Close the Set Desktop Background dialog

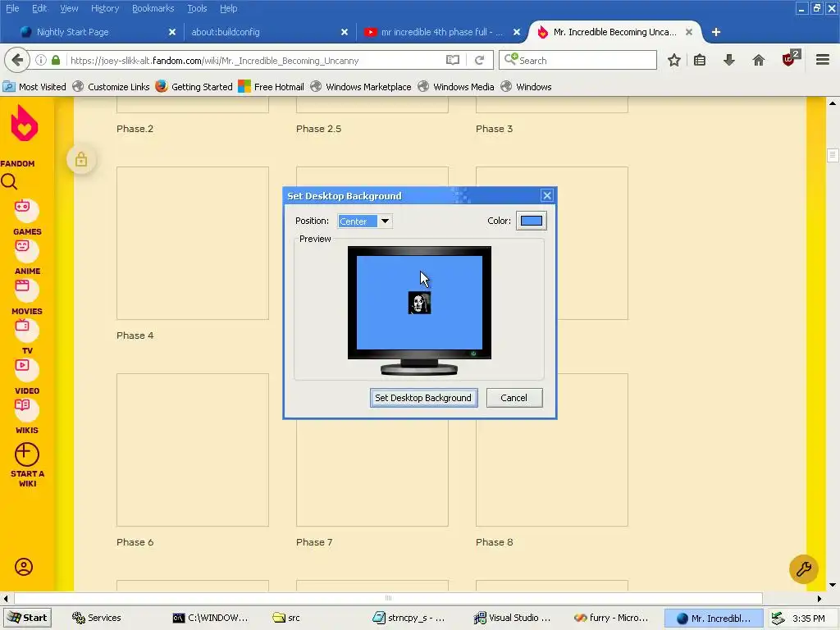546,195
